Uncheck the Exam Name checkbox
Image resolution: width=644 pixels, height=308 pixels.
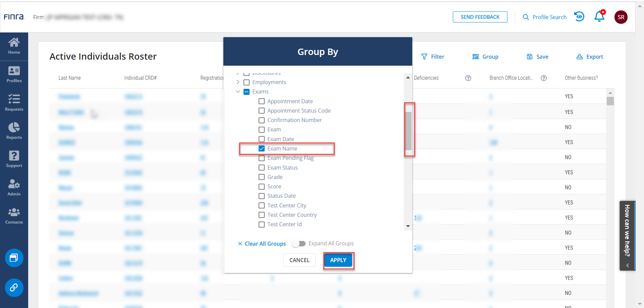pos(262,148)
